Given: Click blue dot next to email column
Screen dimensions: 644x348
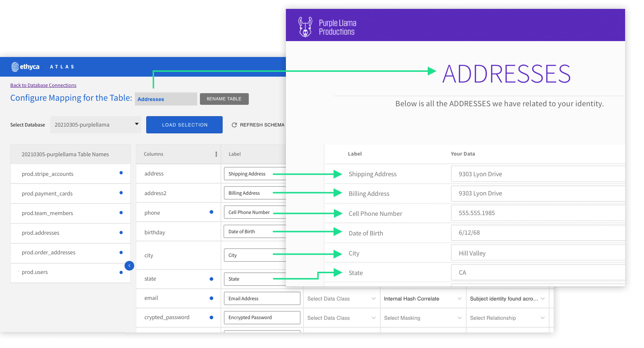Looking at the screenshot, I should click(211, 298).
